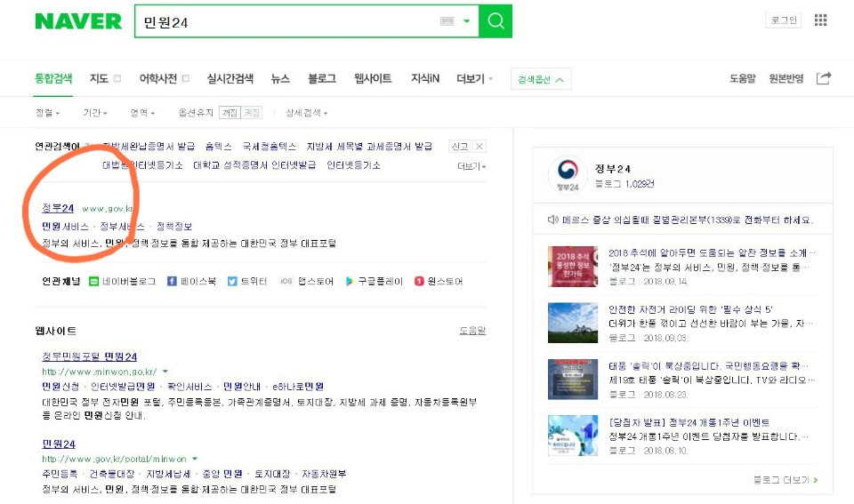Click the 도움말 link in 웹사이트 section
Viewport: 854px width, 504px height.
pos(472,331)
